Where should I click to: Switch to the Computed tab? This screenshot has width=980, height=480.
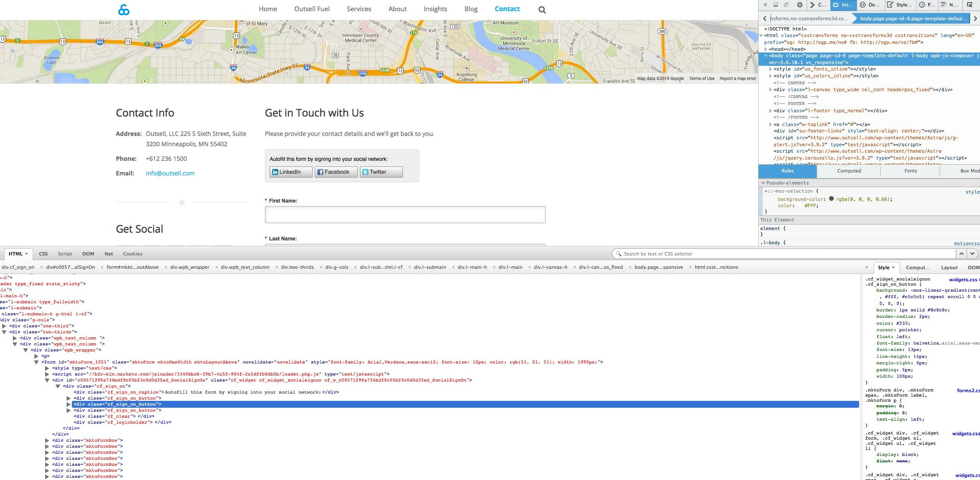point(848,171)
